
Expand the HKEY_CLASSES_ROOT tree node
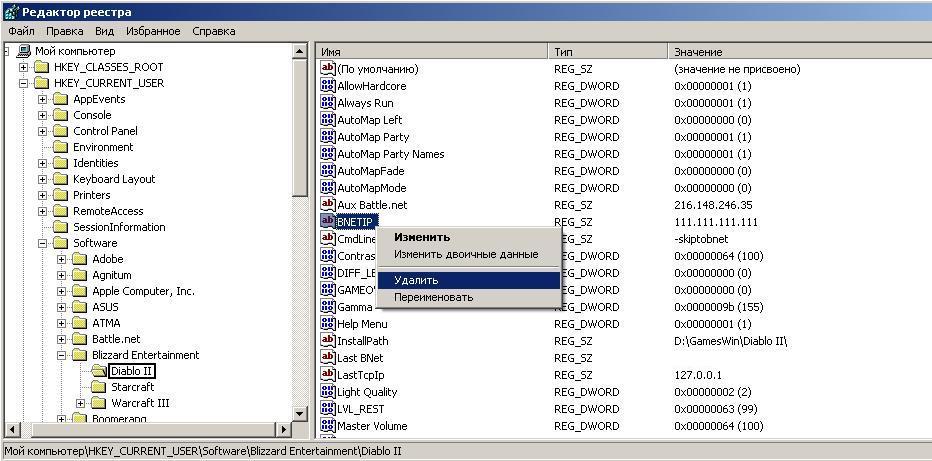(x=23, y=67)
